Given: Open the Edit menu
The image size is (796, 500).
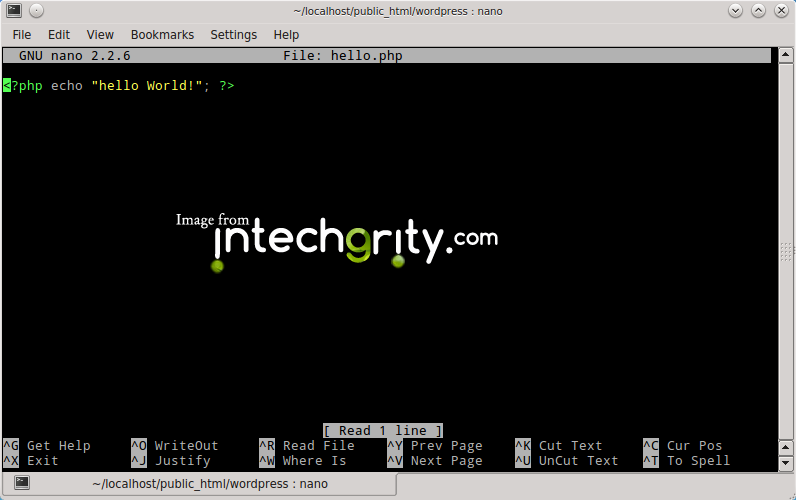Looking at the screenshot, I should [59, 35].
